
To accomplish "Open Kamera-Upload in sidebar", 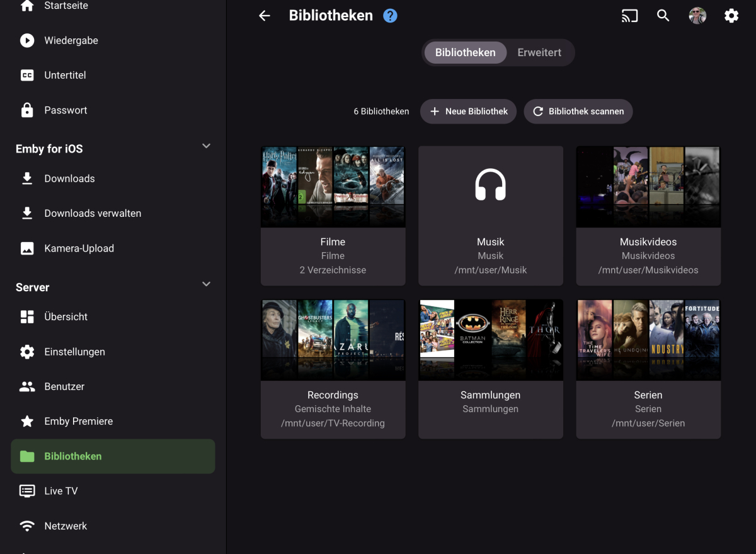I will click(x=79, y=248).
